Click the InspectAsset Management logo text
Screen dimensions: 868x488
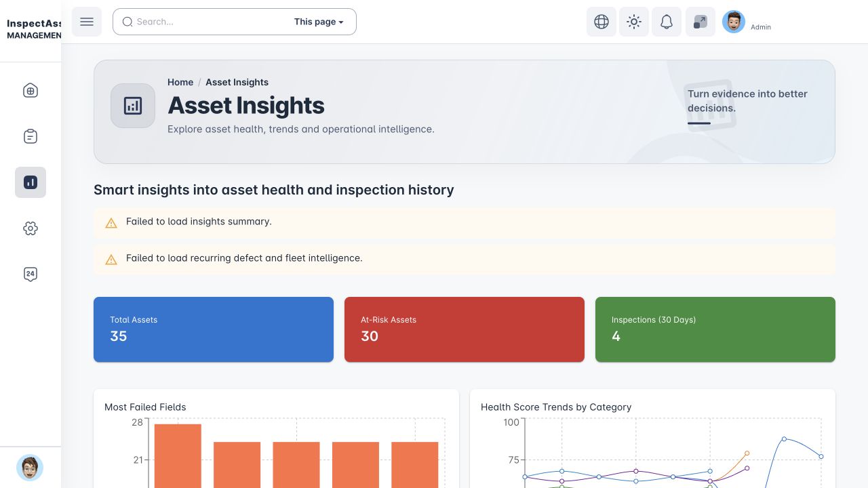point(34,29)
